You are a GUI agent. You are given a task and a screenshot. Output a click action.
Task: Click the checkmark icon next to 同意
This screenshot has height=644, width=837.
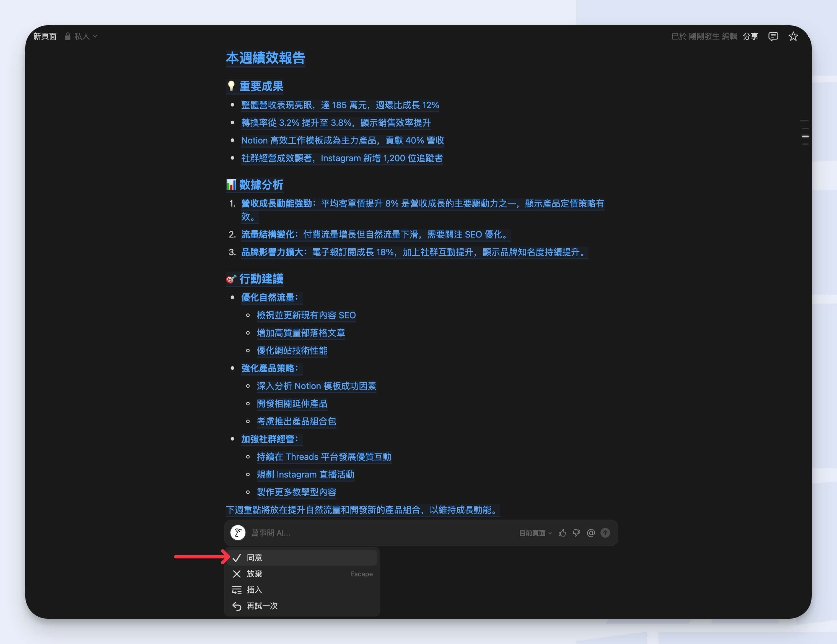point(237,558)
